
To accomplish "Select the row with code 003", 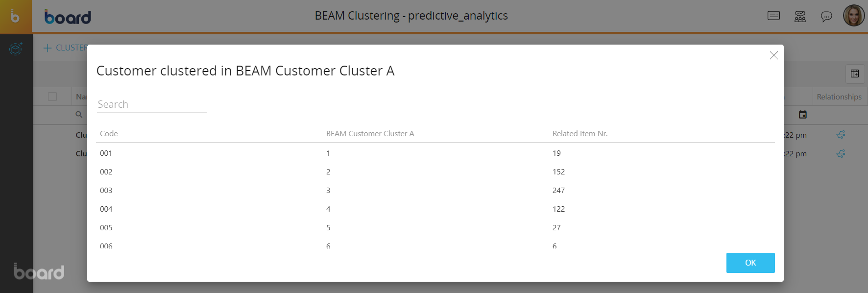I will tap(106, 191).
